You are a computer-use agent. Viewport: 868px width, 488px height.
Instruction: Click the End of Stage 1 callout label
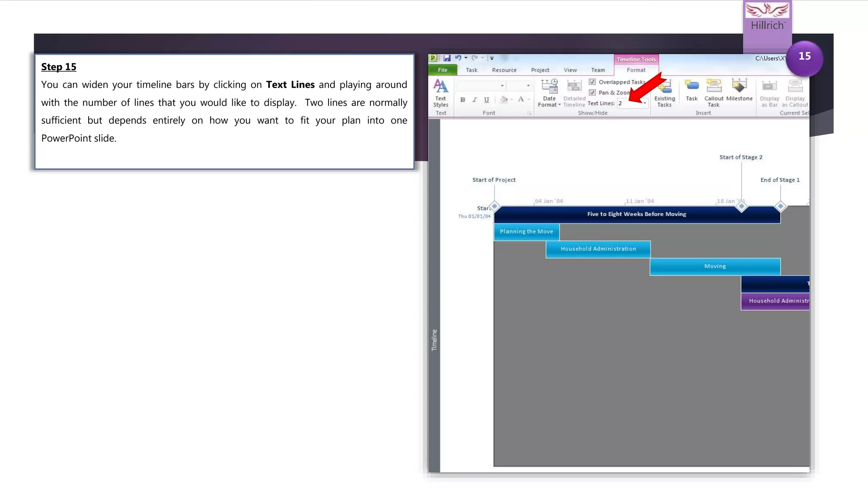click(x=780, y=180)
